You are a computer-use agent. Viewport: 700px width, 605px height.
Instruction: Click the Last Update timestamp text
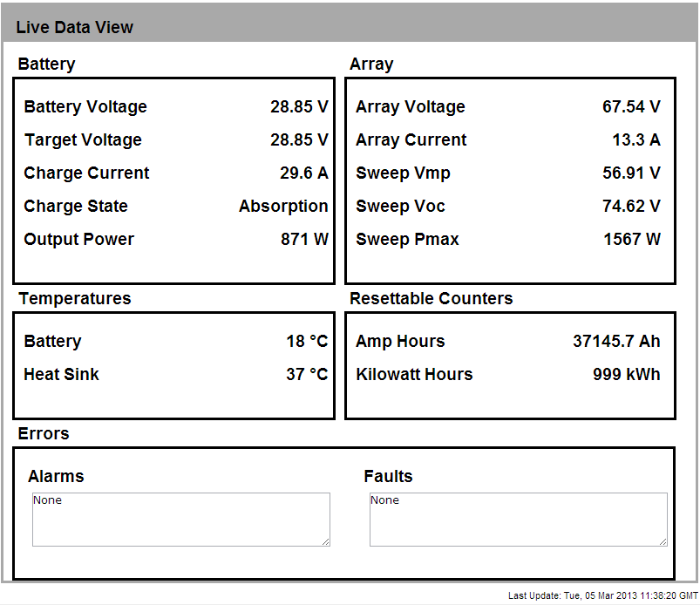(x=602, y=595)
